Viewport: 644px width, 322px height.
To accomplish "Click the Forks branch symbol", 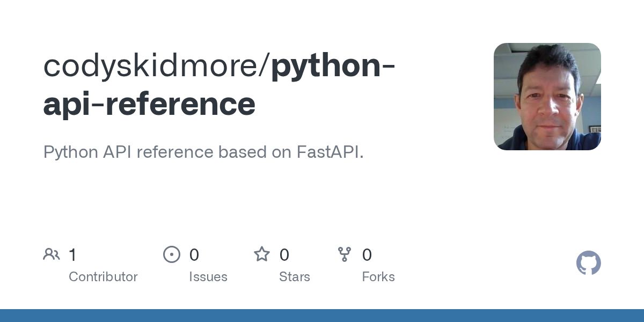I will click(344, 254).
